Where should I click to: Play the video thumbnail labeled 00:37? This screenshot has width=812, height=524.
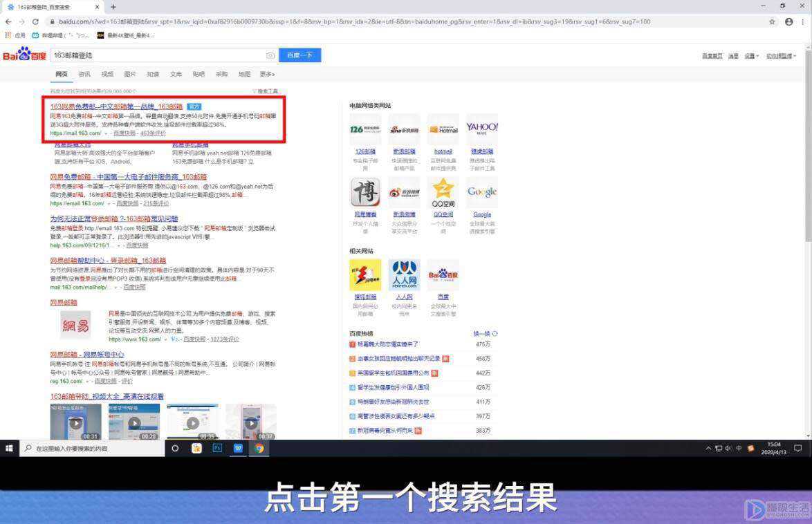point(251,422)
